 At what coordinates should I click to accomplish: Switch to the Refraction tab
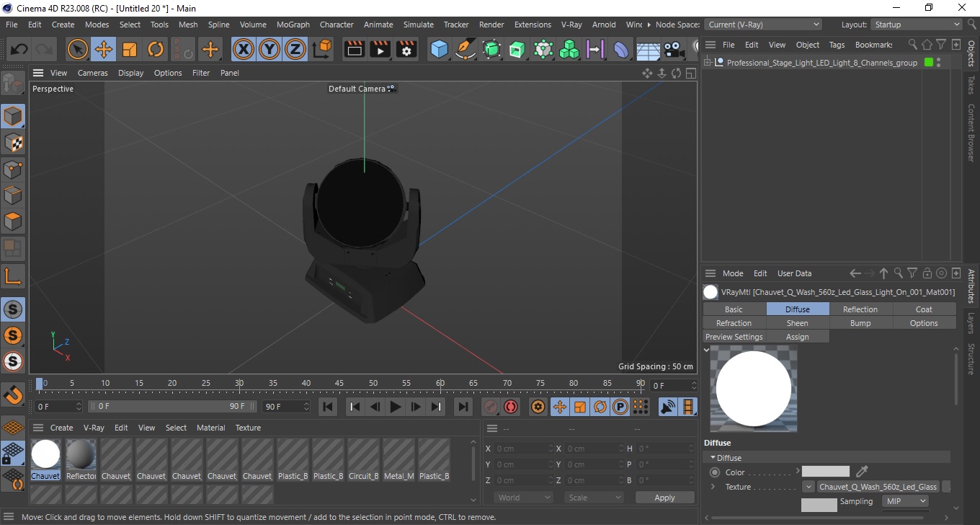734,323
